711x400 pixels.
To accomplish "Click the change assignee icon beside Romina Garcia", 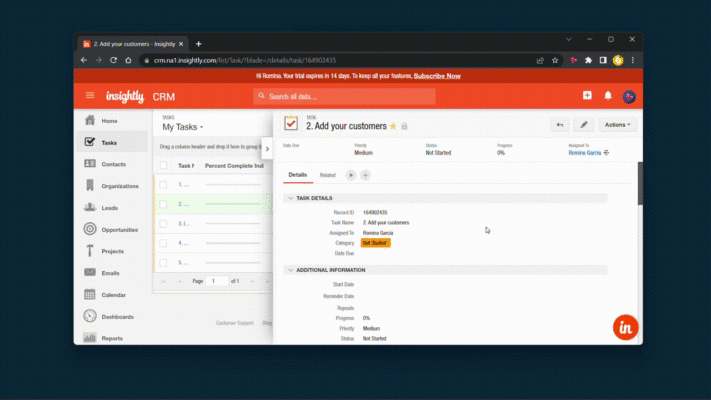I will coord(607,153).
